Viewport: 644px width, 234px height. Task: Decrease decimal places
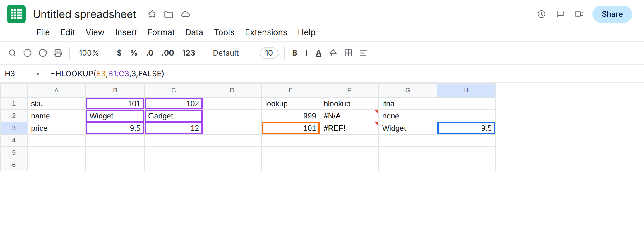(x=150, y=53)
